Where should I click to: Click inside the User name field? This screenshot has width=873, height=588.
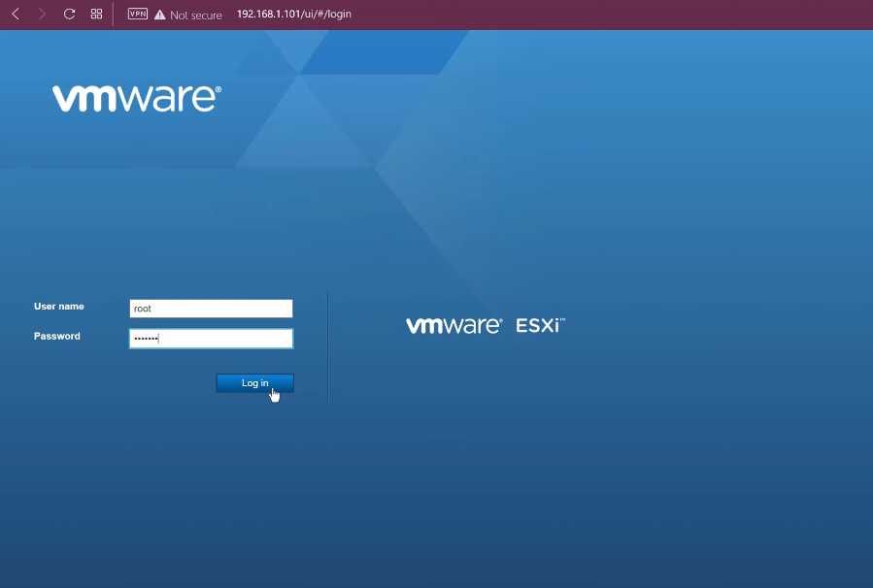pos(210,308)
